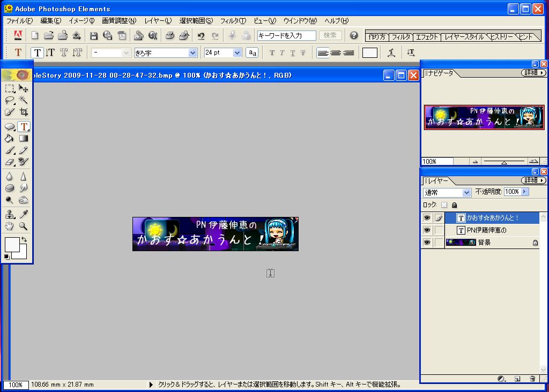The width and height of the screenshot is (549, 392).
Task: Set center text alignment
Action: pyautogui.click(x=336, y=53)
